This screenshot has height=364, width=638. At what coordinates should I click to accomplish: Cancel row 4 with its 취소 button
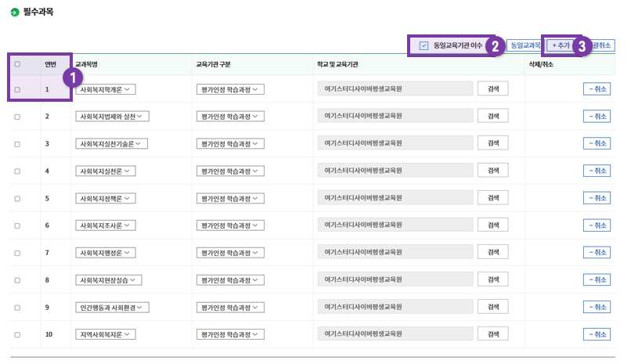click(x=597, y=171)
